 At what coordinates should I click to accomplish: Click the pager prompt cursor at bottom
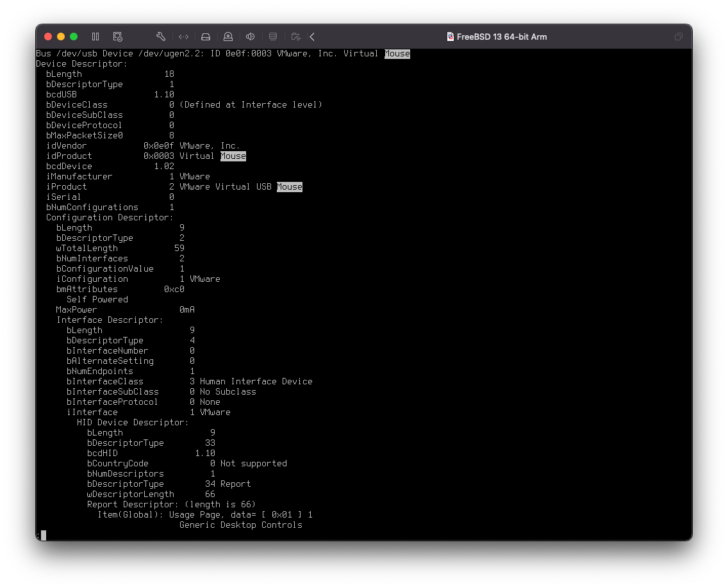[x=44, y=535]
